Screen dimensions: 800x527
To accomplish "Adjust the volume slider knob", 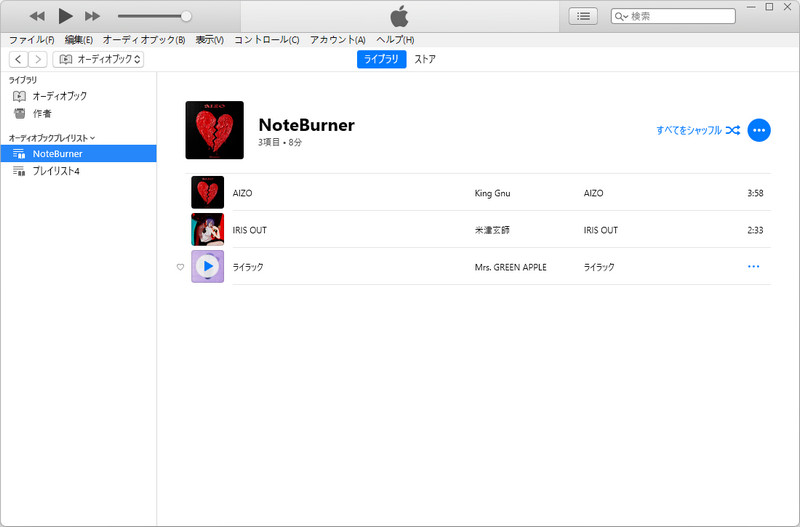I will (187, 16).
